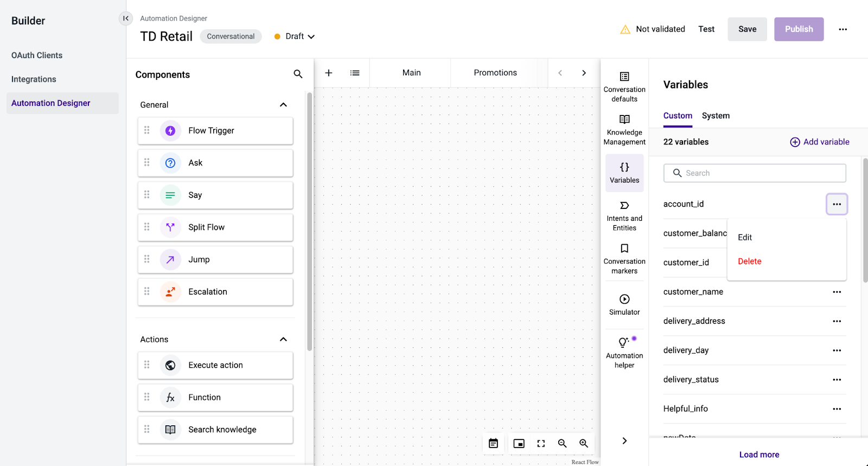The width and height of the screenshot is (868, 466).
Task: Open Automation helper
Action: [x=624, y=353]
